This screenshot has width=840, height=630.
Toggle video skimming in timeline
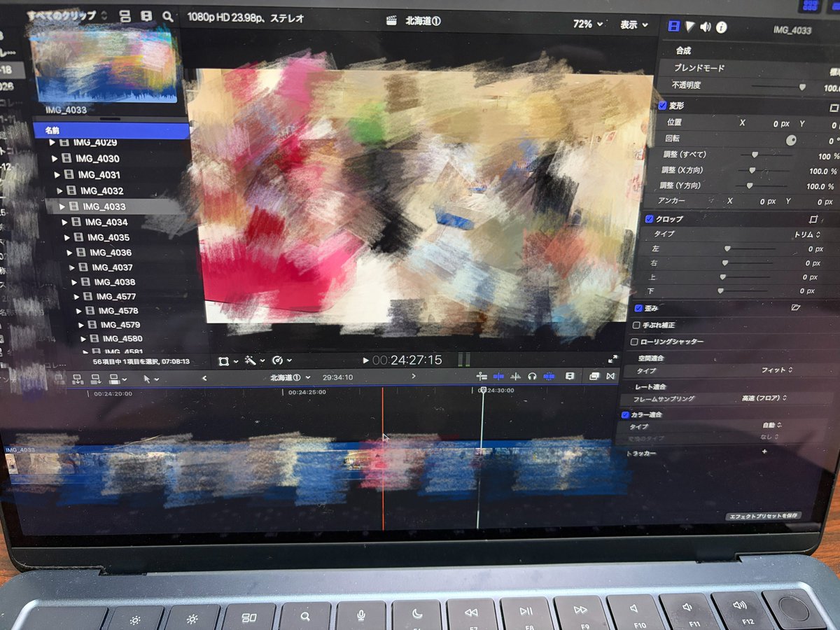pyautogui.click(x=499, y=376)
